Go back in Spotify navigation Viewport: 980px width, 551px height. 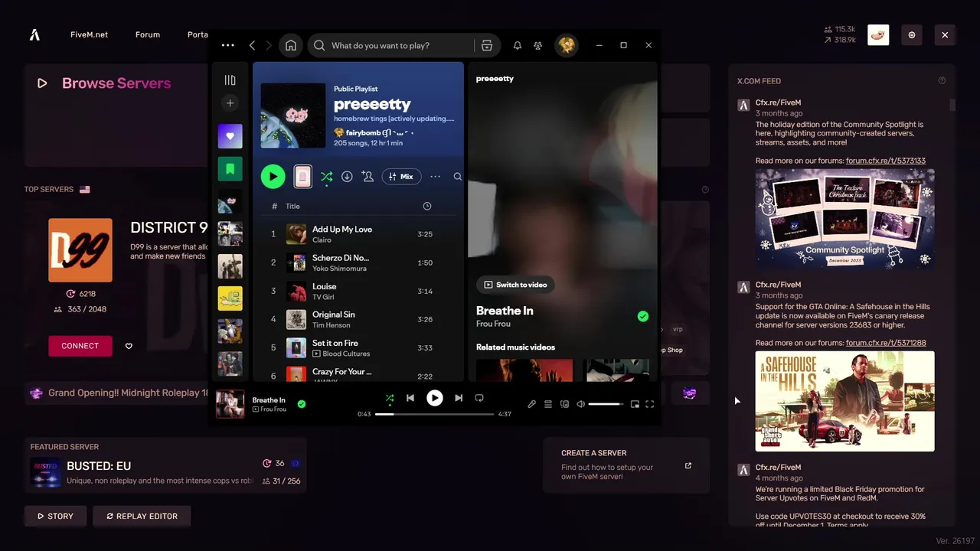point(252,45)
